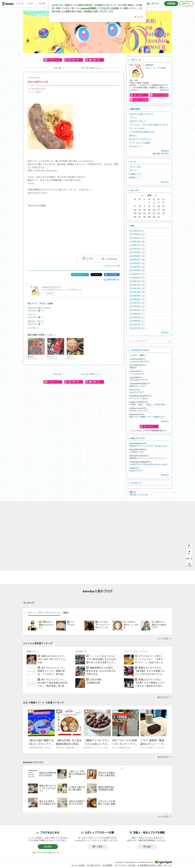
Task: Open the sausage and rose food photo
Action: click(x=50, y=126)
